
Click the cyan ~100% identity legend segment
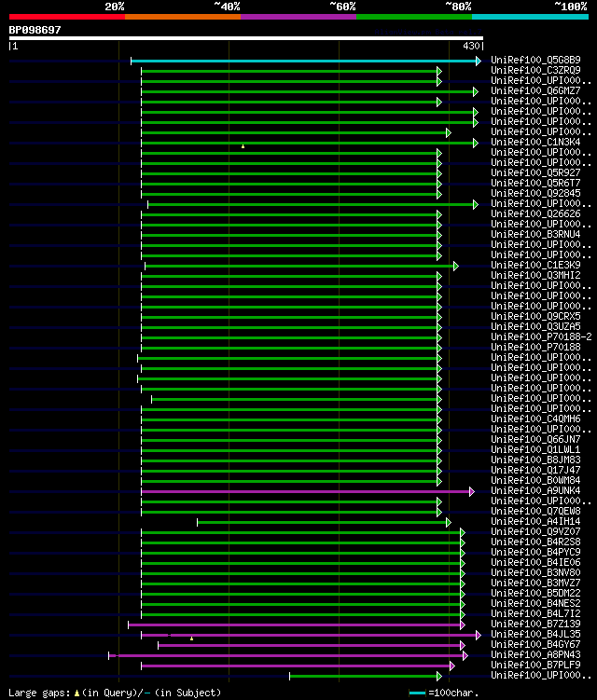pos(531,17)
